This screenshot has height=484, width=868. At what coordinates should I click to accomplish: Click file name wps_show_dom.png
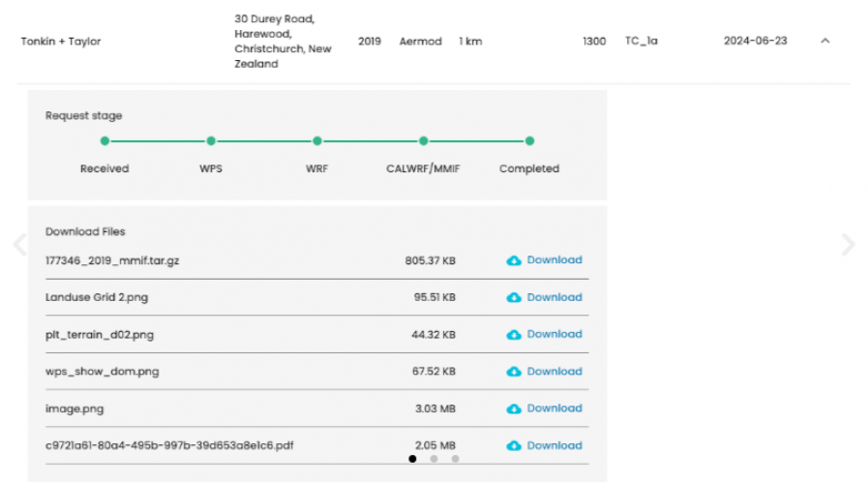[103, 372]
